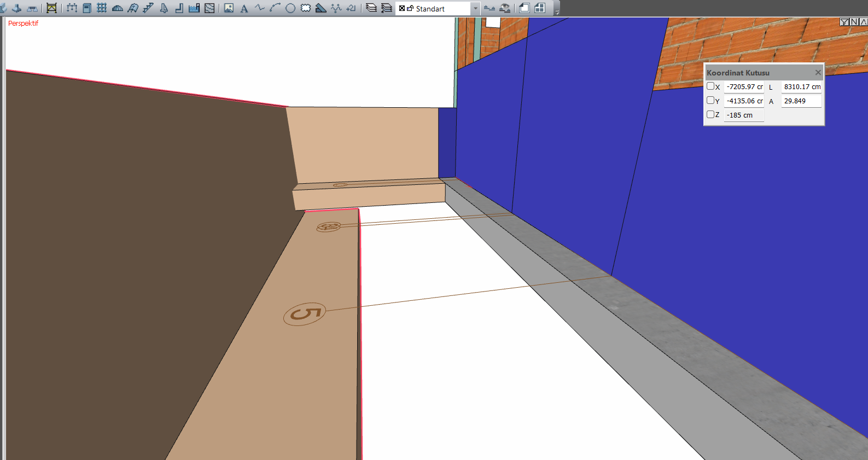Viewport: 868px width, 460px height.
Task: Click the viewport caret button beside N
Action: (864, 22)
